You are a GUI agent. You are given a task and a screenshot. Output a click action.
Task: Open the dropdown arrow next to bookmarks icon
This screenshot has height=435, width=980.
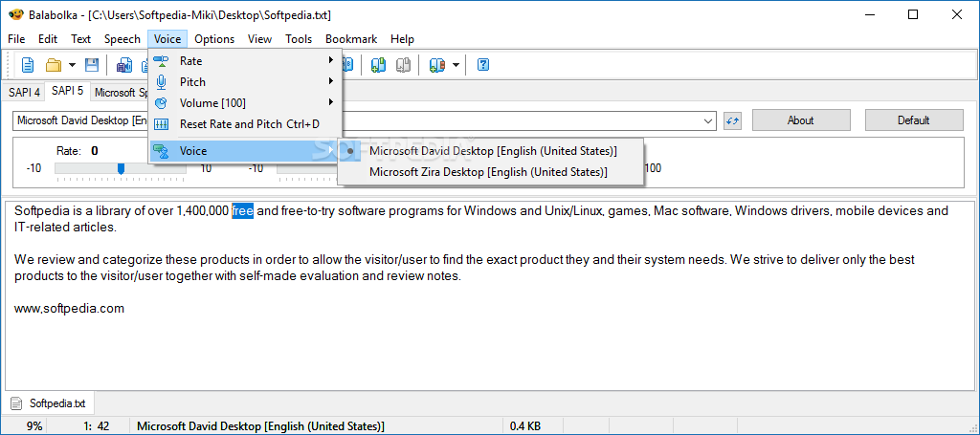tap(456, 65)
